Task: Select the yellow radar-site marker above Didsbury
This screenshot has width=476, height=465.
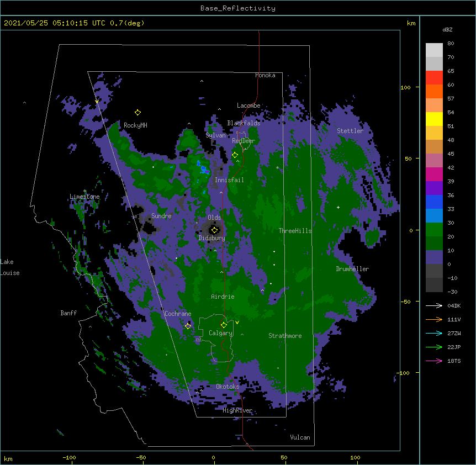Action: [x=214, y=230]
